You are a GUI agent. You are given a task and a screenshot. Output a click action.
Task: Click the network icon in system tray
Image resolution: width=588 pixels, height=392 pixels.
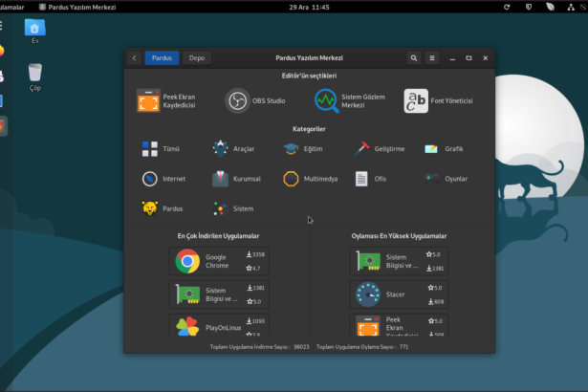(571, 7)
